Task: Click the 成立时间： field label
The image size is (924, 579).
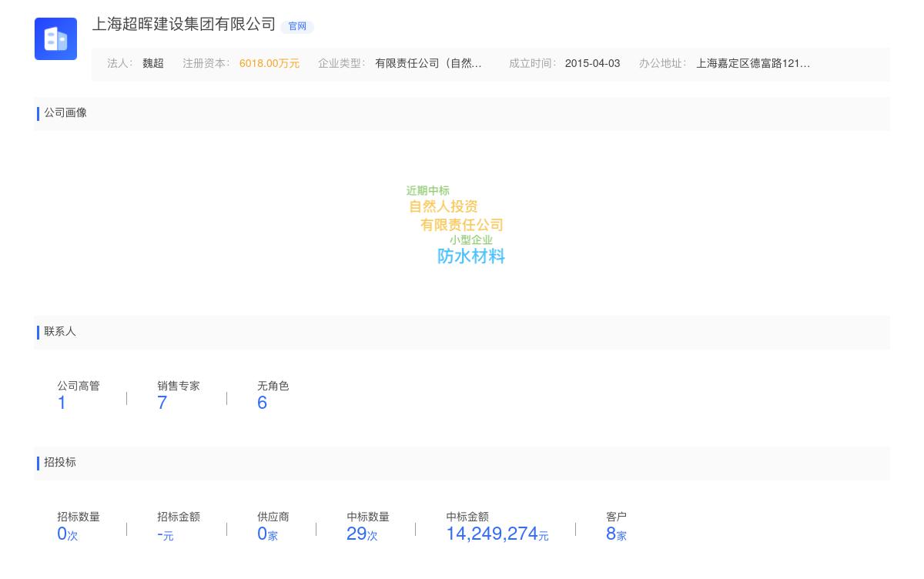Action: [533, 64]
